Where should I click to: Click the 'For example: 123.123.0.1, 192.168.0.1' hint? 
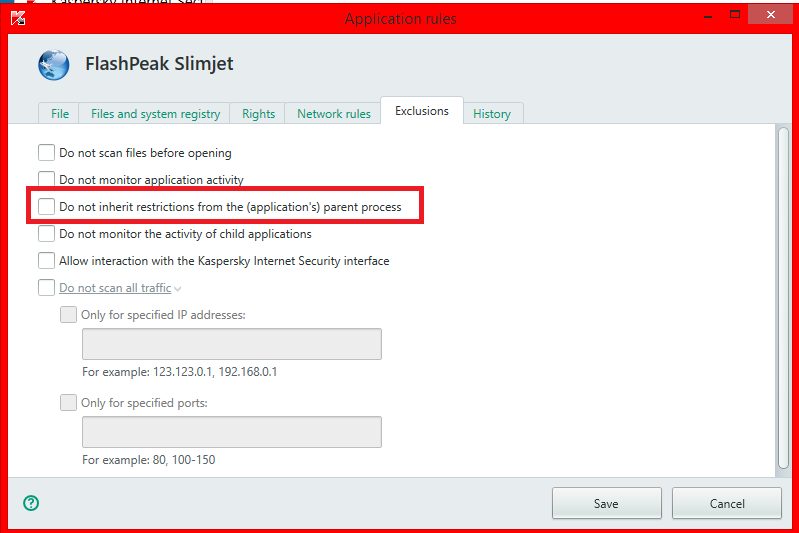pyautogui.click(x=179, y=372)
